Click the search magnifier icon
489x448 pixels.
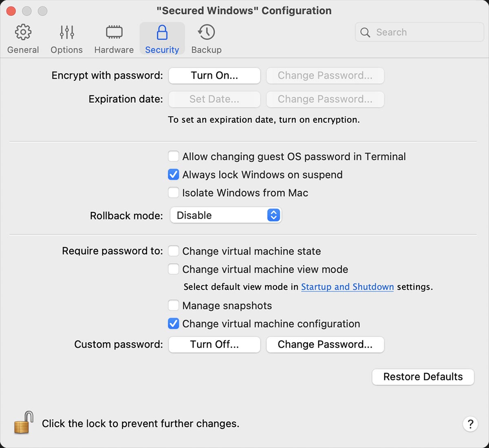pyautogui.click(x=365, y=32)
